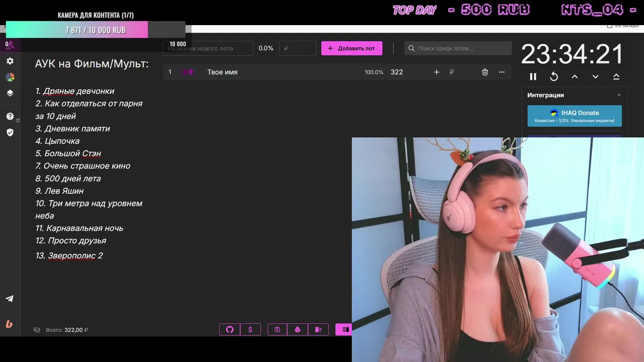Click the shield checkmark sidebar icon
This screenshot has width=644, height=362.
click(10, 132)
